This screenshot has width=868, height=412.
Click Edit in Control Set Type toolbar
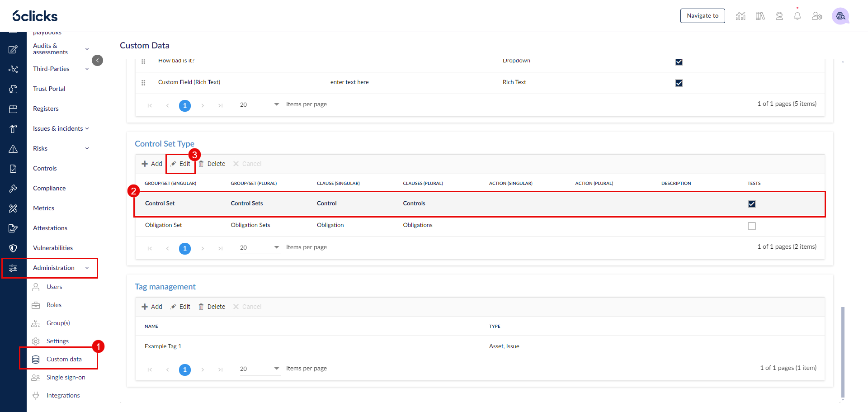[181, 164]
